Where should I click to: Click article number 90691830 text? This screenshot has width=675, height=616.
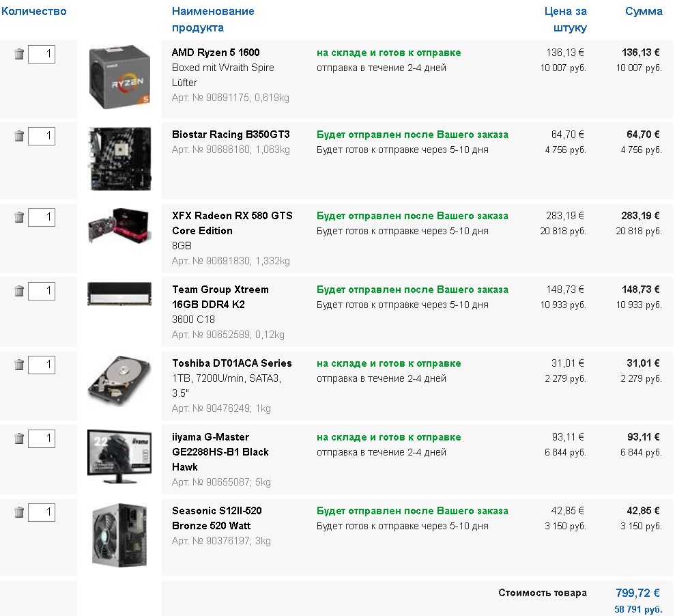pyautogui.click(x=231, y=261)
